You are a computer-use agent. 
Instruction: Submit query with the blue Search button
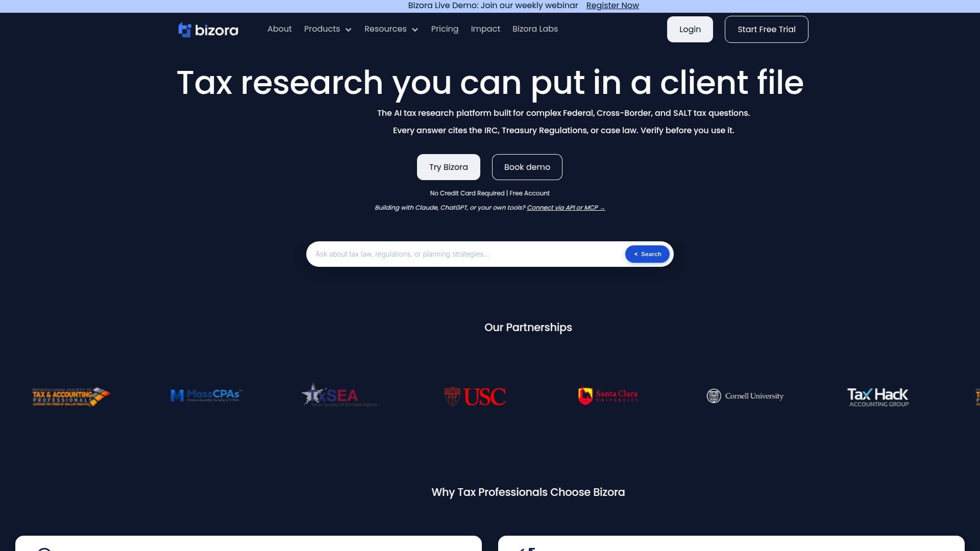pos(647,254)
